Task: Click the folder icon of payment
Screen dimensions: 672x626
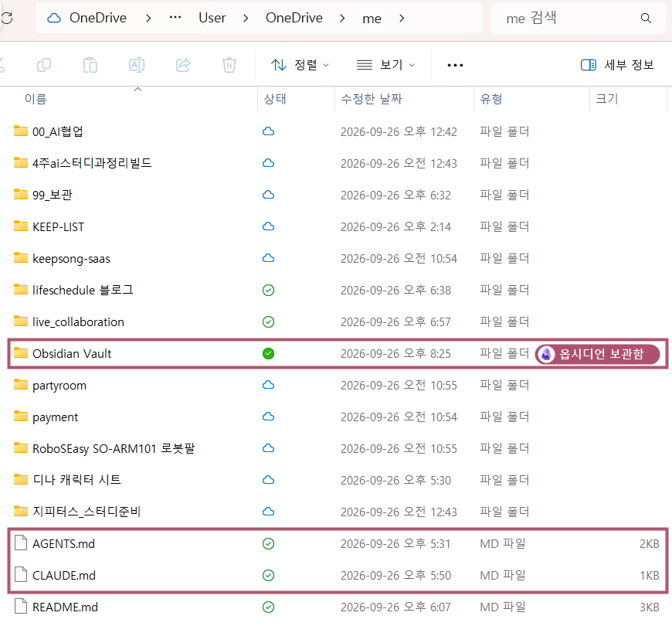Action: pyautogui.click(x=21, y=417)
